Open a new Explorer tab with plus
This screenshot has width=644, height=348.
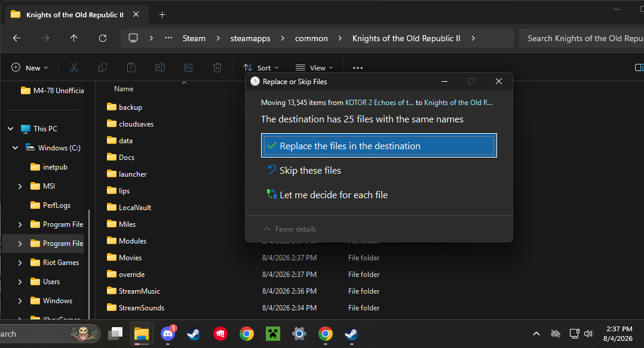(162, 15)
